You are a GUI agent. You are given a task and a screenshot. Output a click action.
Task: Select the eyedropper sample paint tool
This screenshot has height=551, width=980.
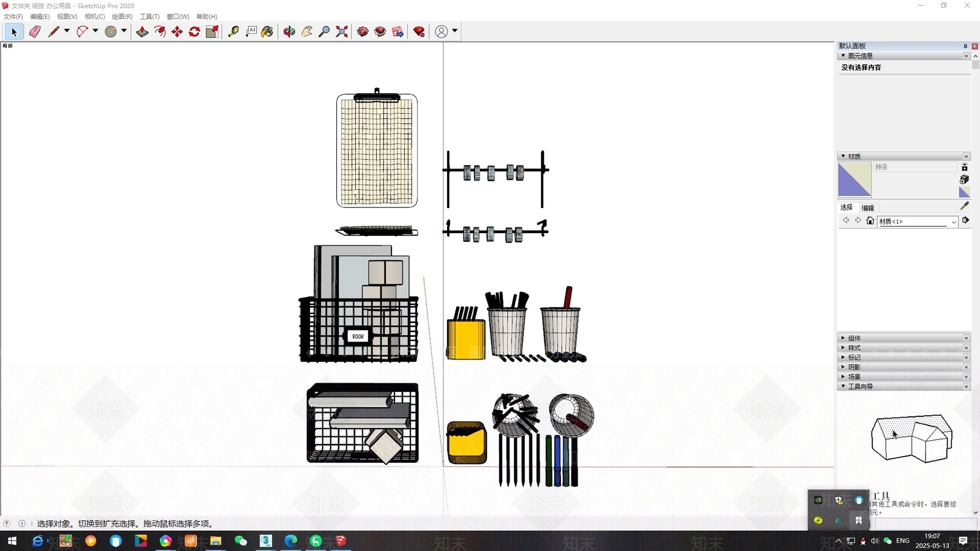point(964,206)
